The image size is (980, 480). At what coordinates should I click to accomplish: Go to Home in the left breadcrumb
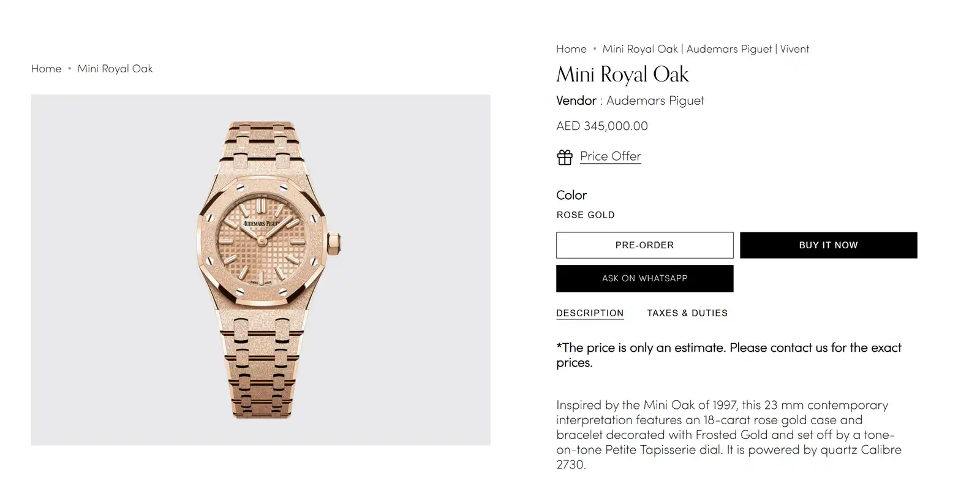tap(47, 69)
